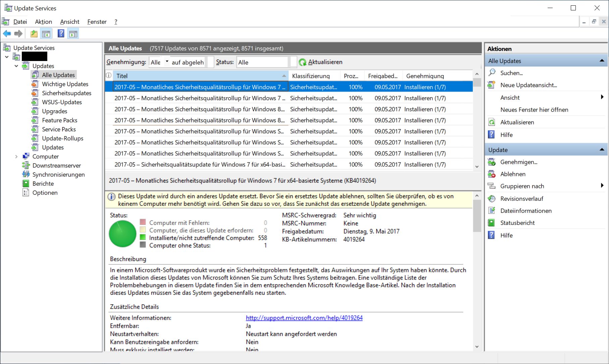609x364 pixels.
Task: Click the up-folder toolbar icon
Action: click(x=34, y=34)
